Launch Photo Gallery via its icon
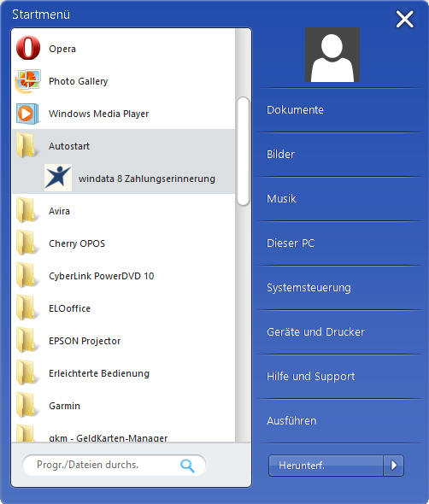 pyautogui.click(x=28, y=81)
